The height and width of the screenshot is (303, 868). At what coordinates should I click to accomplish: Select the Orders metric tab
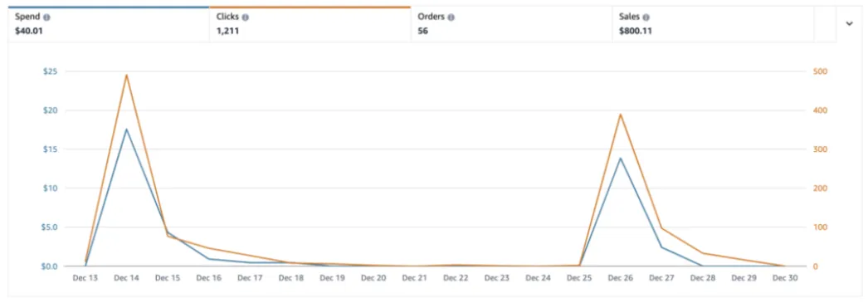click(x=511, y=24)
